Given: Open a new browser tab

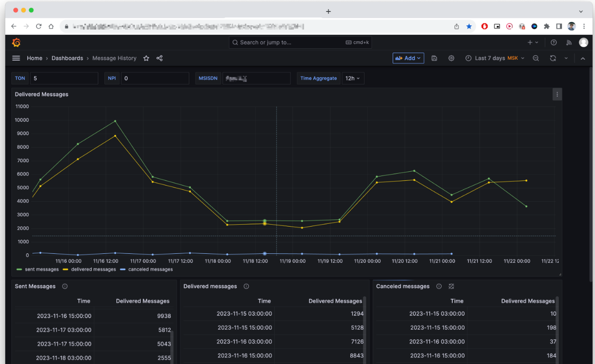Looking at the screenshot, I should [x=328, y=11].
